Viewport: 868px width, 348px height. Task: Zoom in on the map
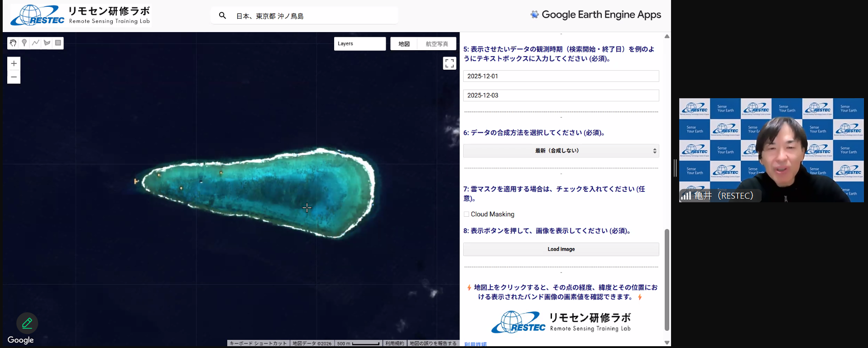coord(14,63)
